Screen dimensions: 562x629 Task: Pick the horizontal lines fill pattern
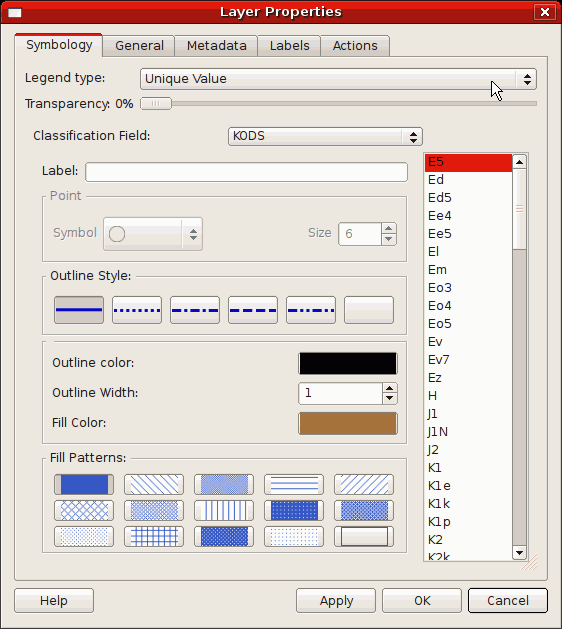tap(294, 485)
